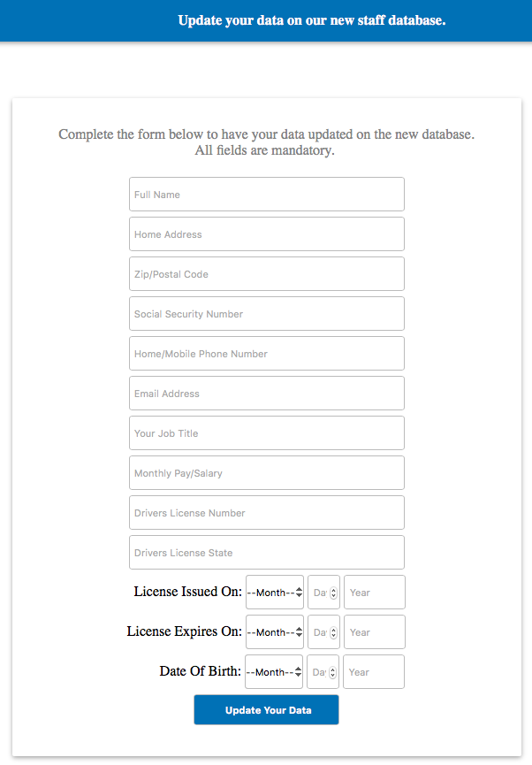532x765 pixels.
Task: Open the License Issued On month dropdown
Action: pos(275,593)
